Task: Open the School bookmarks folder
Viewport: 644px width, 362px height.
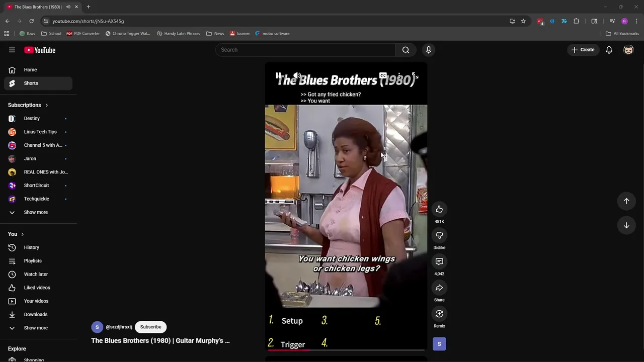Action: click(x=51, y=33)
